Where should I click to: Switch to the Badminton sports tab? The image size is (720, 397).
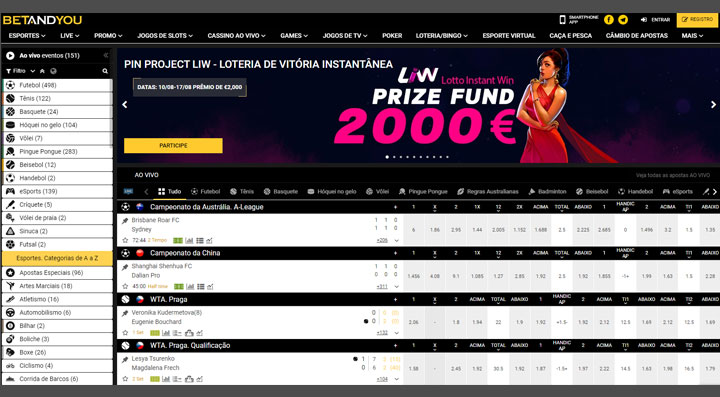pyautogui.click(x=547, y=192)
